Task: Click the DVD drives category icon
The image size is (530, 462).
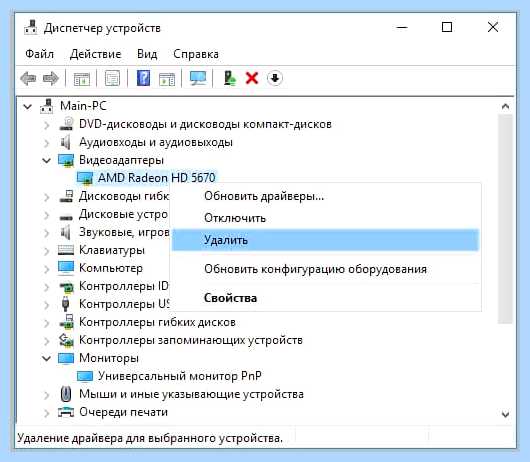Action: point(66,124)
